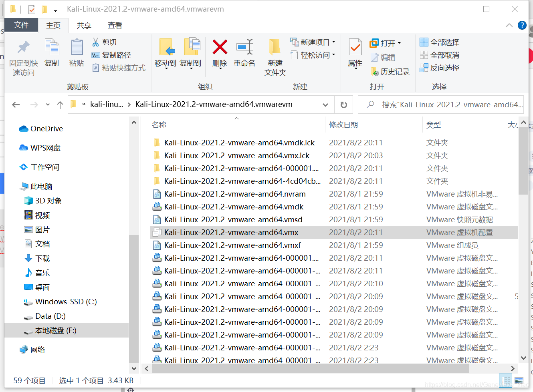Open the blue Help question mark
Screen dimensions: 533x392
click(x=522, y=25)
